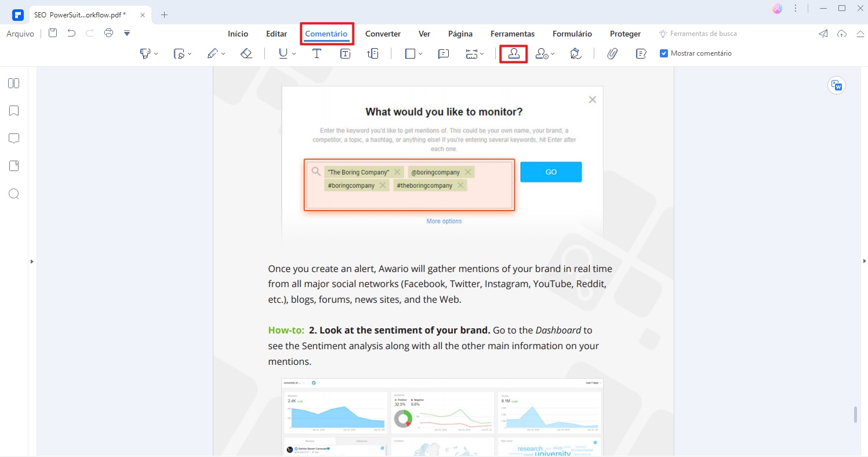This screenshot has width=868, height=457.
Task: Select the Text Callout tool
Action: 373,53
